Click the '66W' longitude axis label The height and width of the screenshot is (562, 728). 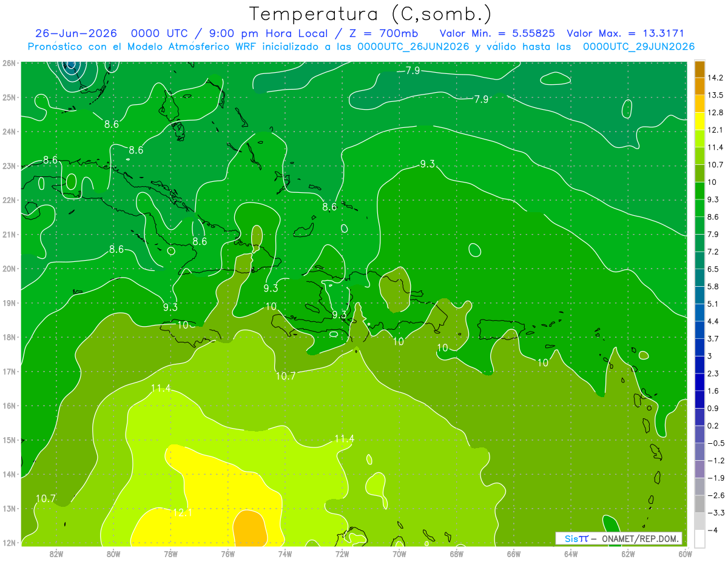pyautogui.click(x=513, y=554)
